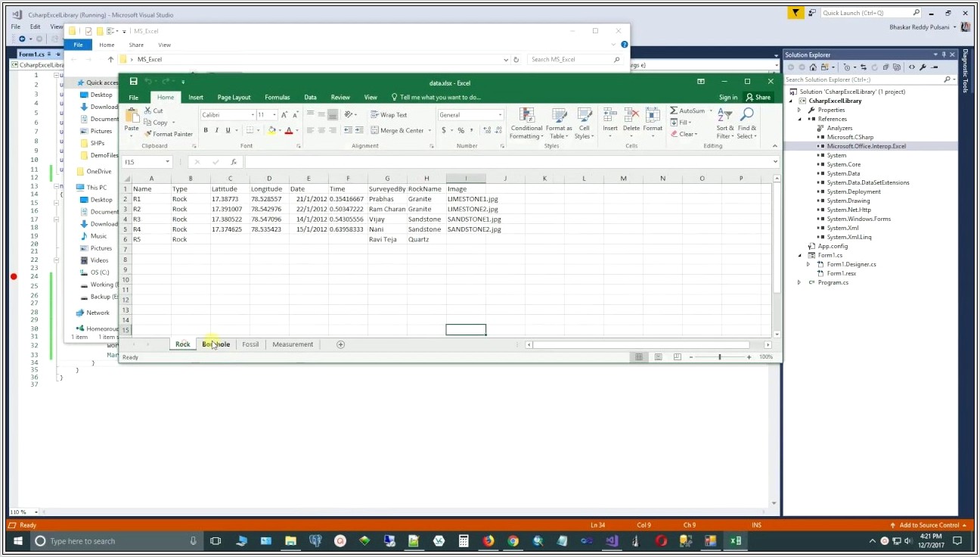Click the Accounting dollar format icon
Image resolution: width=980 pixels, height=557 pixels.
click(x=444, y=130)
